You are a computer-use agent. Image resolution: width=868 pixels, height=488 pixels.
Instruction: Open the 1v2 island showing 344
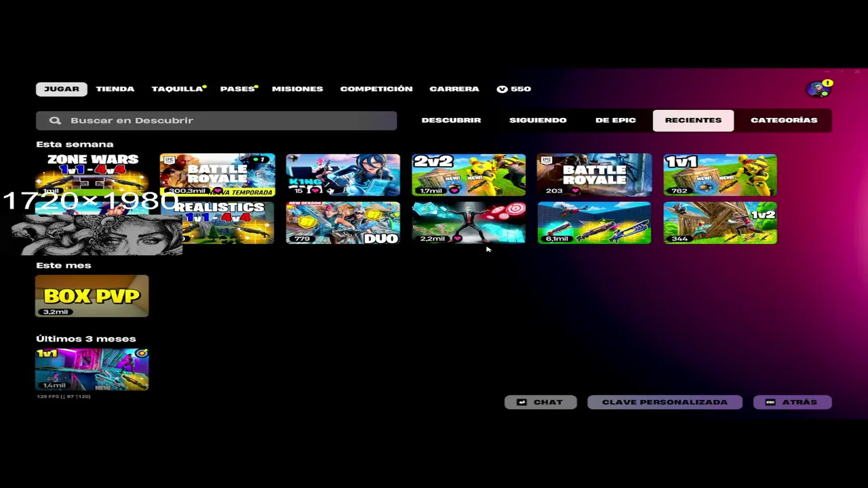coord(720,223)
